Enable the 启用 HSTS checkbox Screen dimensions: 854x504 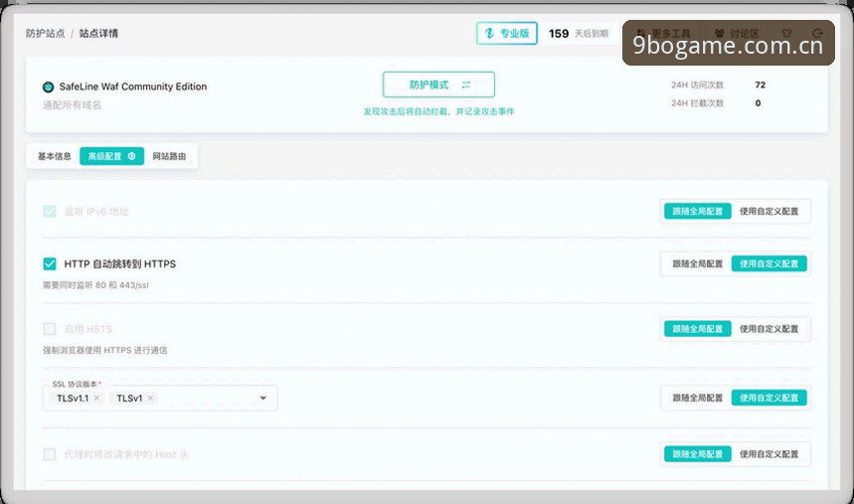pos(50,329)
